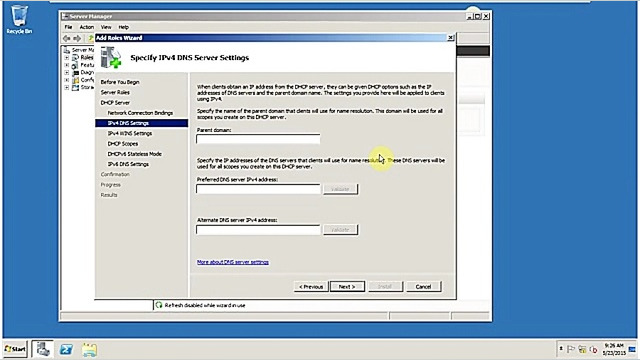Go to the IPv6 DNS Settings step
The image size is (640, 360).
coord(128,164)
